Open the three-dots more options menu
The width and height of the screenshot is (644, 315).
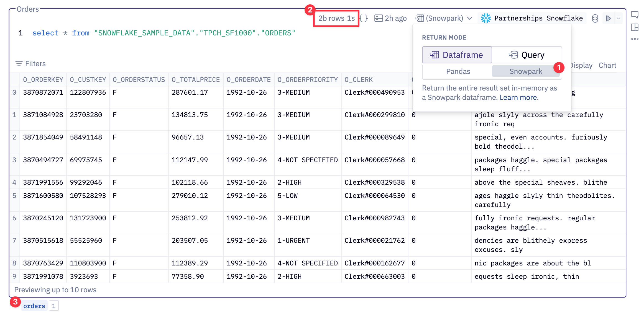(634, 39)
